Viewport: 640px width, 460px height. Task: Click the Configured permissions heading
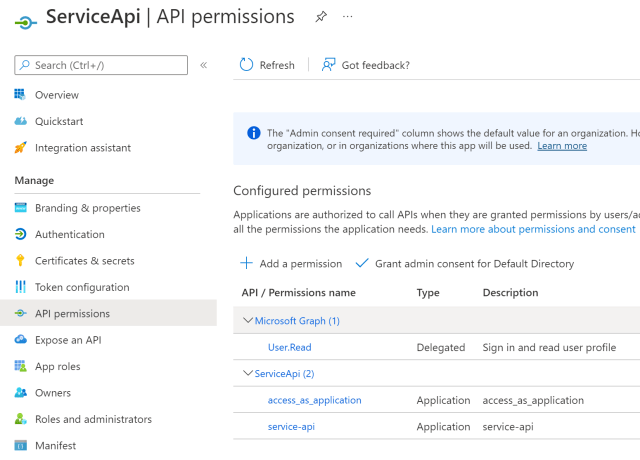[x=302, y=191]
